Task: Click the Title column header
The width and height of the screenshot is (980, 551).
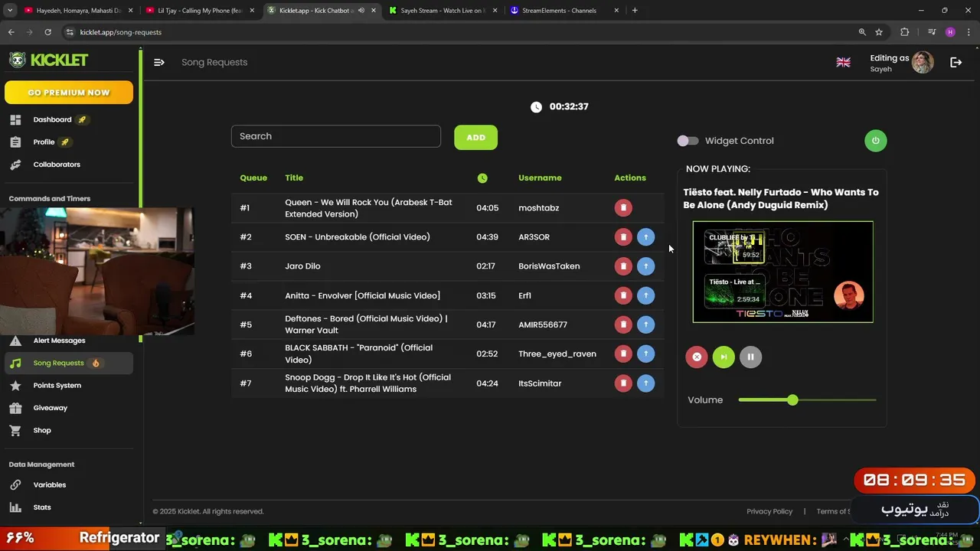Action: pyautogui.click(x=294, y=178)
